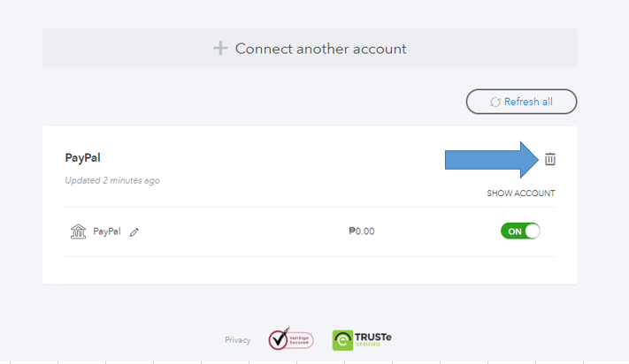Click the large blue arrow graphic
629x364 pixels.
click(x=491, y=159)
